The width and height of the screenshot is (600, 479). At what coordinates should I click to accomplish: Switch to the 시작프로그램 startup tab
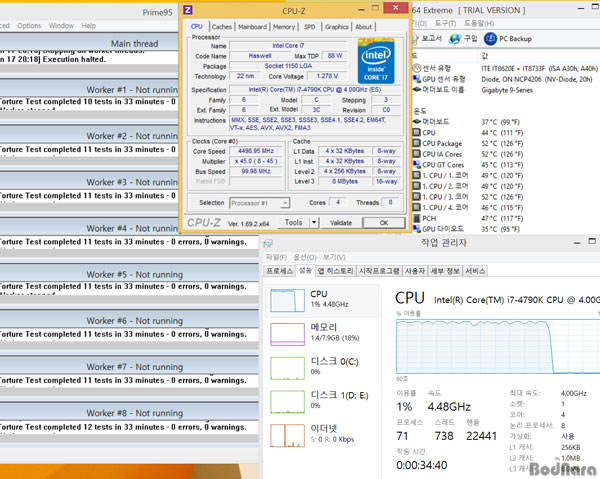(379, 271)
